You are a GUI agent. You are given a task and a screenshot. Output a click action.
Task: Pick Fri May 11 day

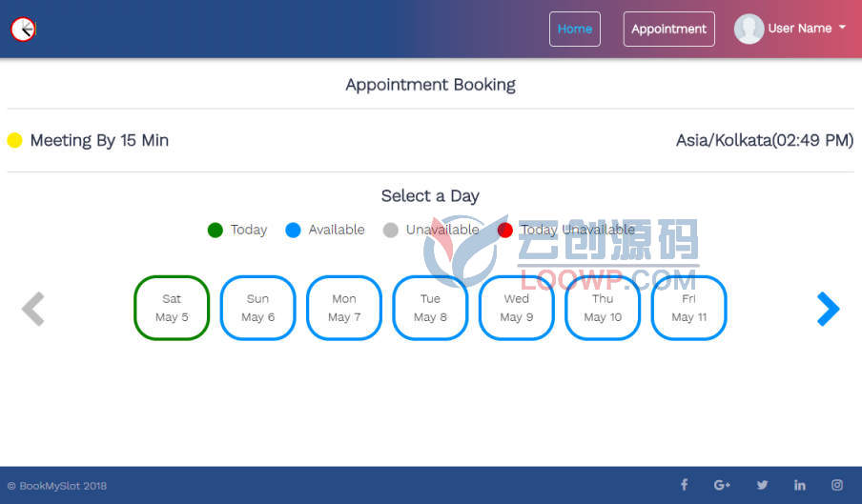pyautogui.click(x=688, y=308)
